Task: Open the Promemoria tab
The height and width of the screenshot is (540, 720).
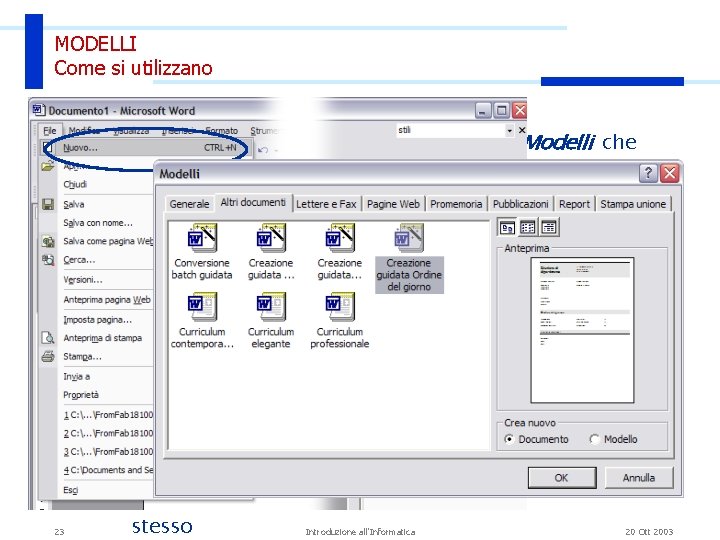Action: click(x=456, y=204)
